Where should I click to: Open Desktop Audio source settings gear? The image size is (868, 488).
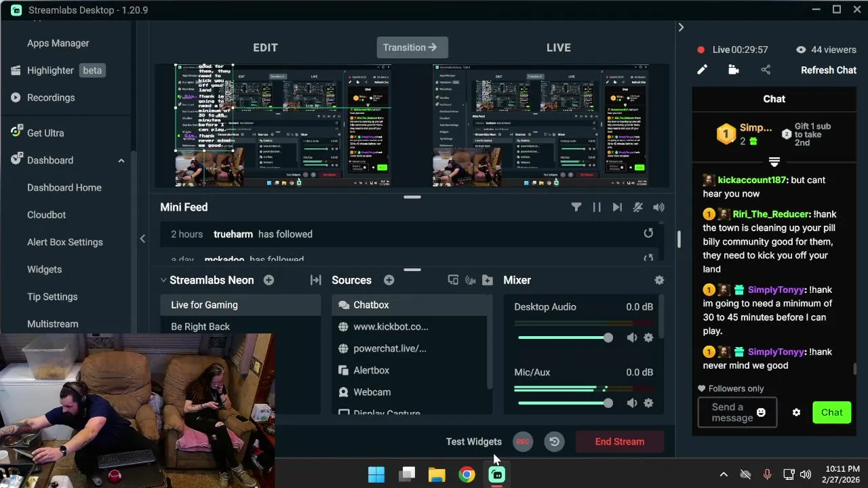point(649,338)
